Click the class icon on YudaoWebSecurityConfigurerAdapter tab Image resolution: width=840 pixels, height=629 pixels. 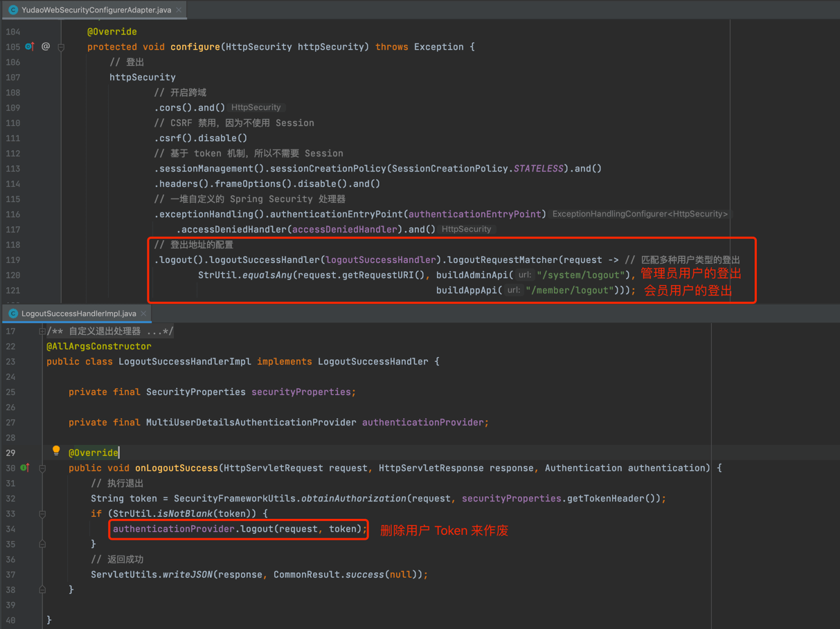tap(13, 10)
